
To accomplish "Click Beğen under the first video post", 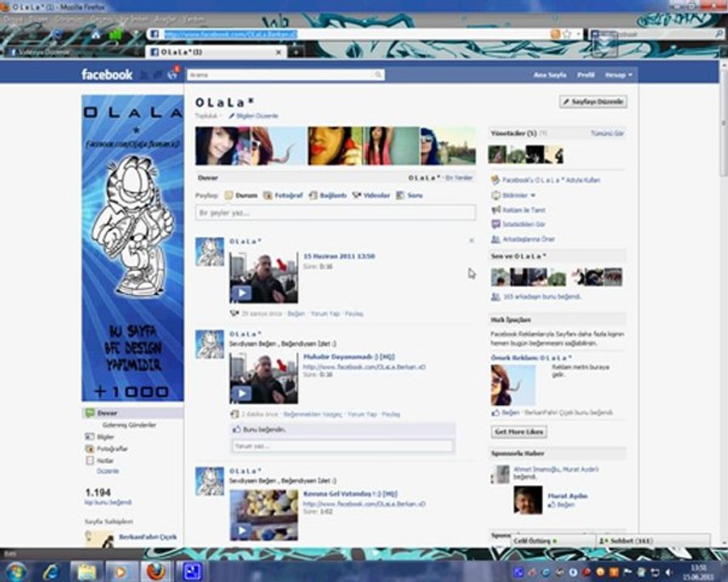I will (x=296, y=314).
